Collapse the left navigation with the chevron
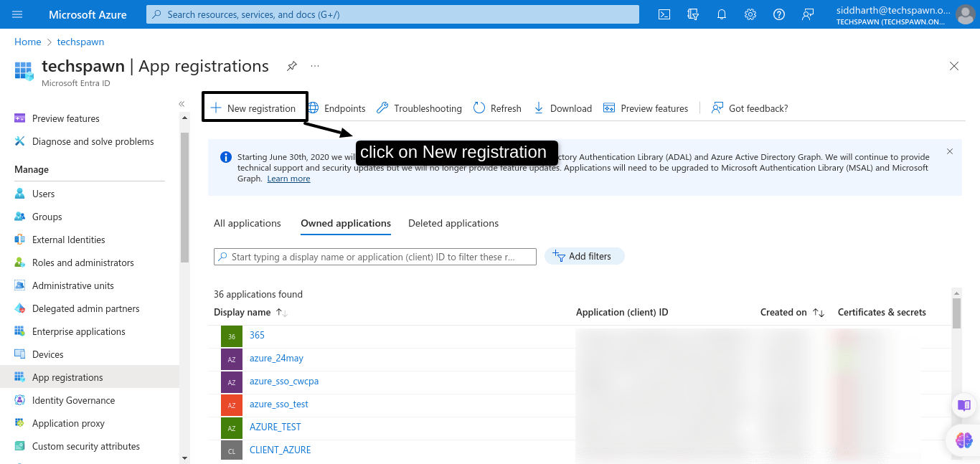Viewport: 980px width, 464px height. 182,103
